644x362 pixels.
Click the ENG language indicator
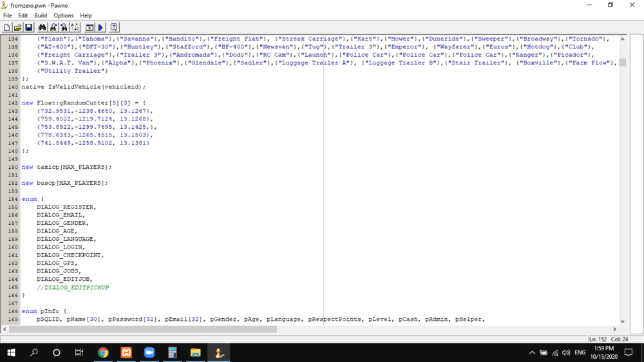coord(580,352)
